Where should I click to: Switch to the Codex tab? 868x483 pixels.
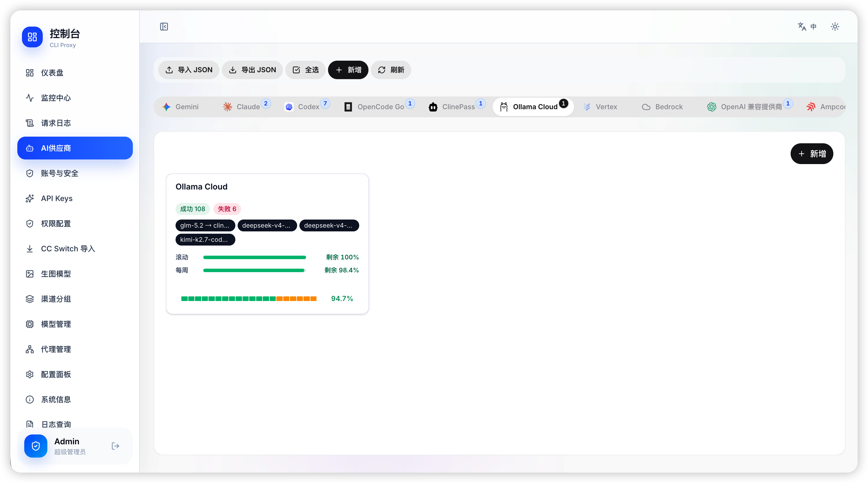(307, 107)
